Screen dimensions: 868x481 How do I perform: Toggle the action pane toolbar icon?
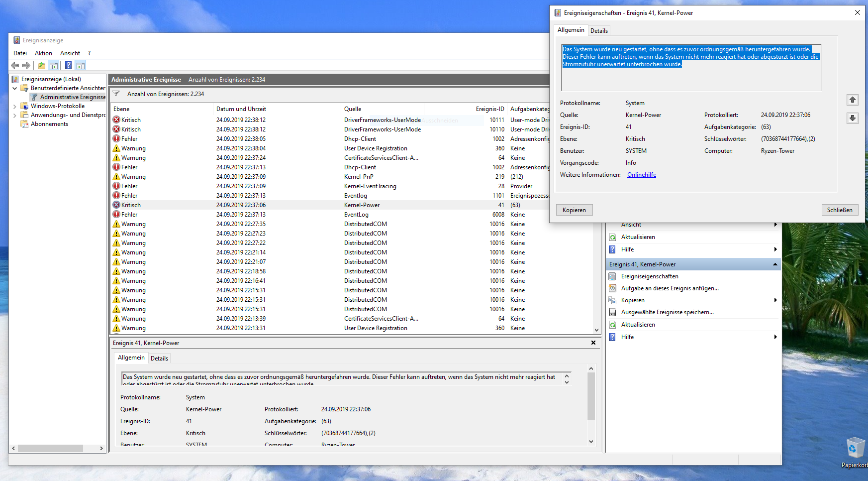click(x=81, y=65)
